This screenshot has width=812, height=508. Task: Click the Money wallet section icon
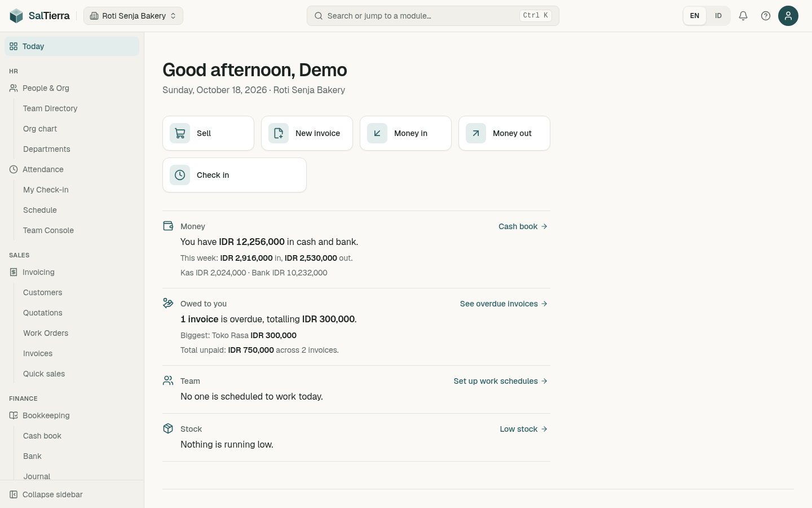168,226
